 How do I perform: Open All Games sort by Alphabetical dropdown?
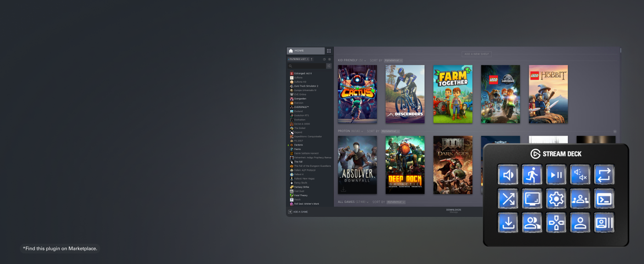point(396,202)
